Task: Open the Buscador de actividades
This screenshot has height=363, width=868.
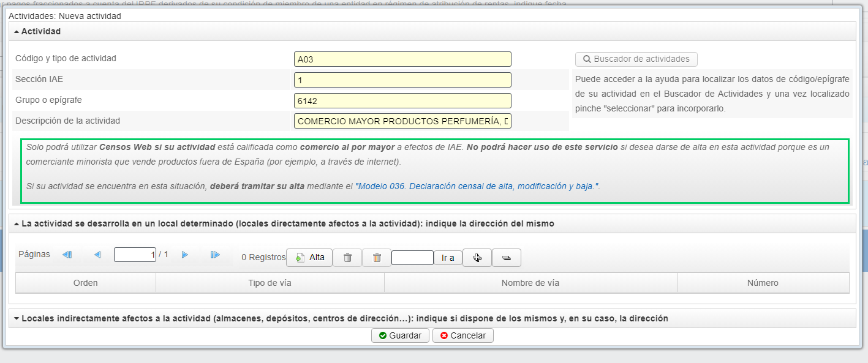Action: (636, 59)
